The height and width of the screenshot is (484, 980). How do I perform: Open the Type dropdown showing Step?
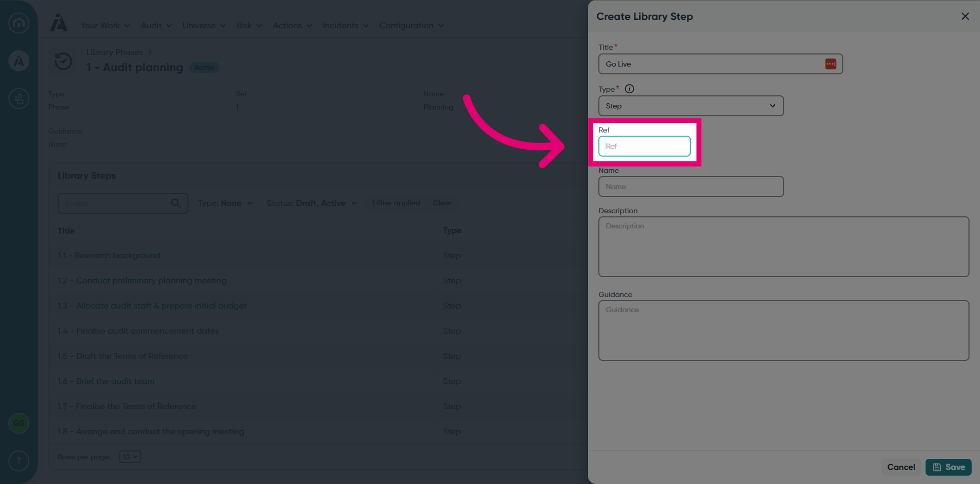tap(691, 106)
